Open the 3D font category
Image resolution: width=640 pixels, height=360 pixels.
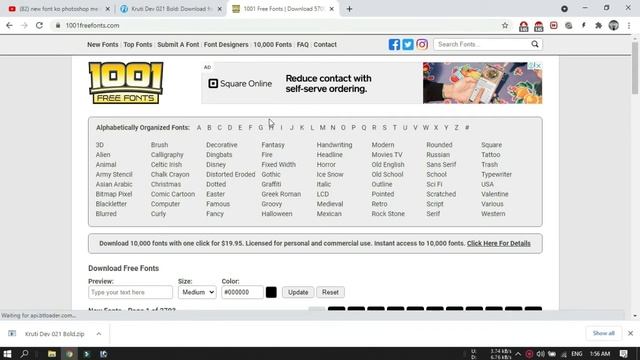100,145
